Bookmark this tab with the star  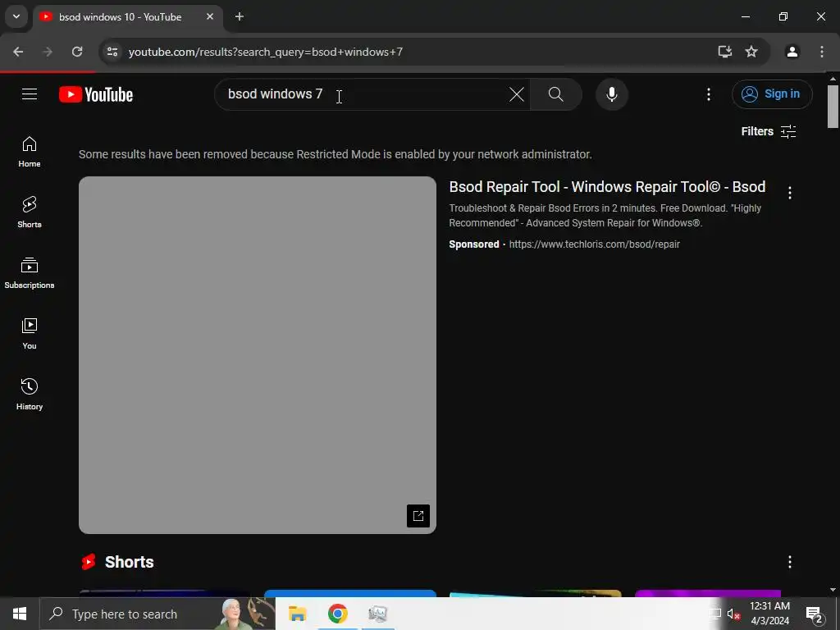751,52
